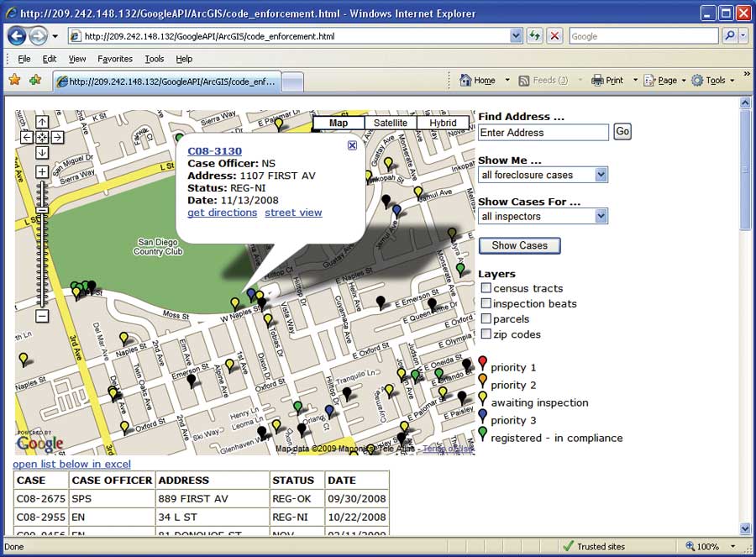This screenshot has width=756, height=557.
Task: Open the 100% zoom level control
Action: click(711, 546)
